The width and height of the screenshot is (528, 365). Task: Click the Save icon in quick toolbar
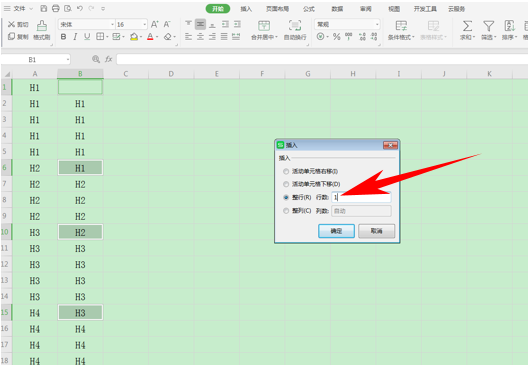[44, 9]
